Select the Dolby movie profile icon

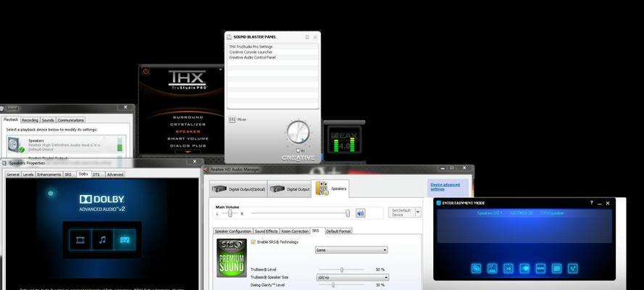(80, 240)
